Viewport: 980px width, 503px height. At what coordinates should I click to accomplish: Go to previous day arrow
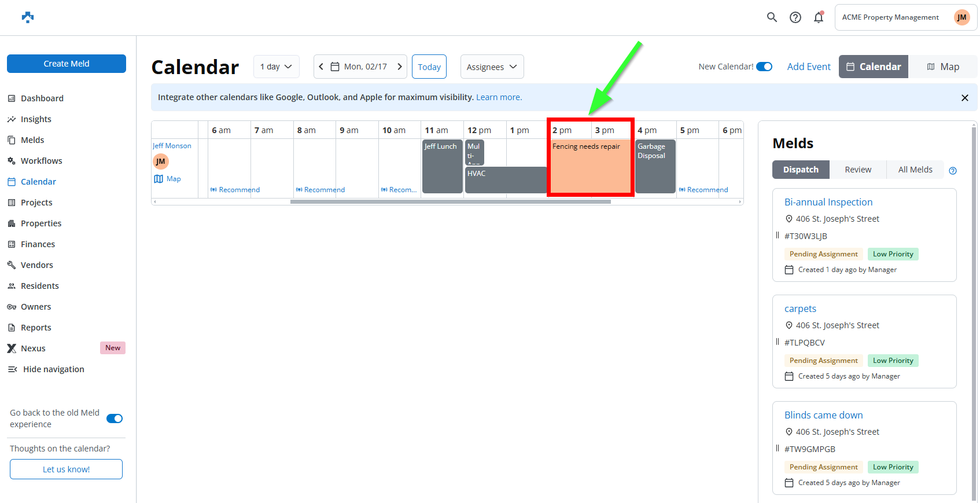[x=321, y=67]
